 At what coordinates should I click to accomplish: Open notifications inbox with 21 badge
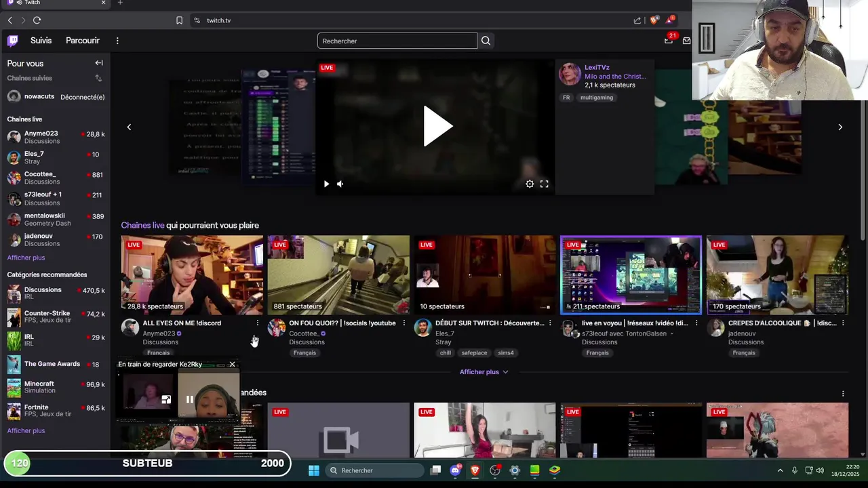669,41
